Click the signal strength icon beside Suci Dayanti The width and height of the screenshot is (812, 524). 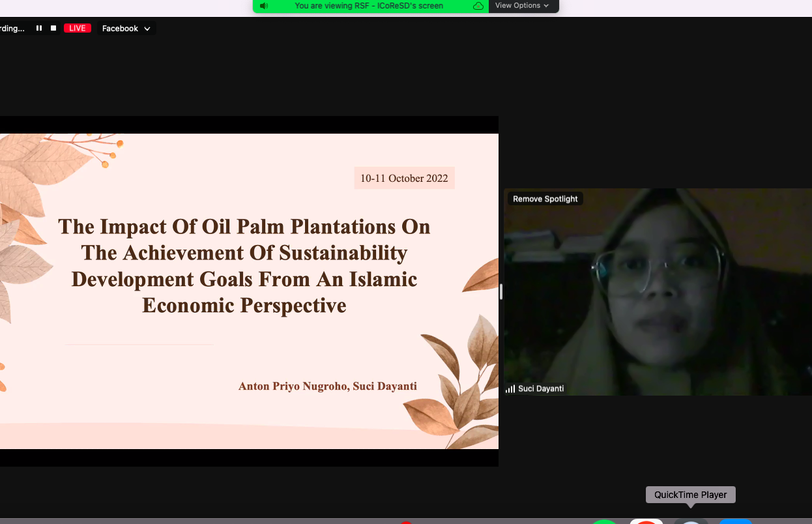tap(510, 389)
